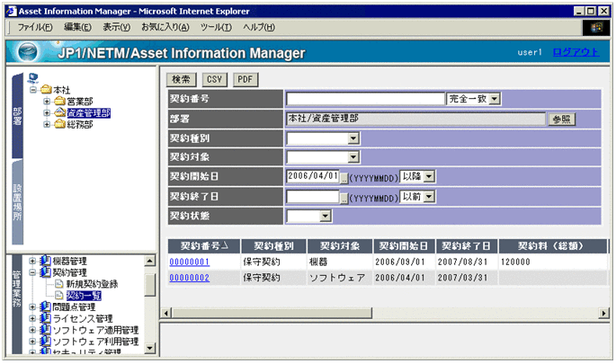Open the ツール(T) menu

[x=216, y=27]
